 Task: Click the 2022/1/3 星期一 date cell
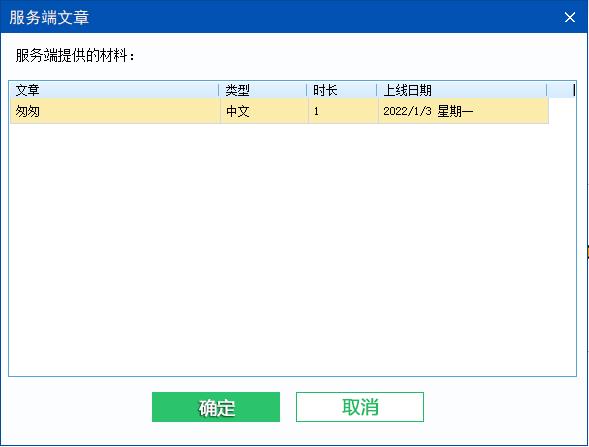428,111
